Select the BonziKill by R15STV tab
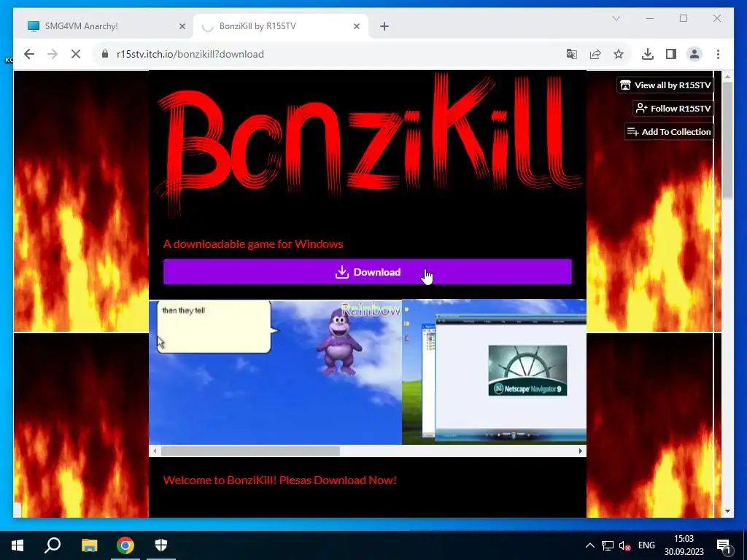This screenshot has height=560, width=747. [x=281, y=26]
